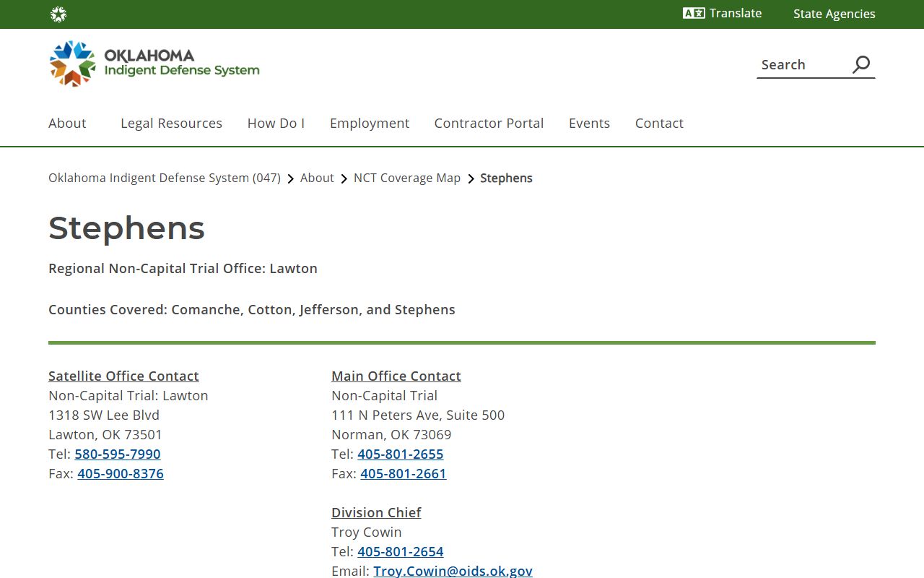Click the Stephens page heading

(126, 228)
